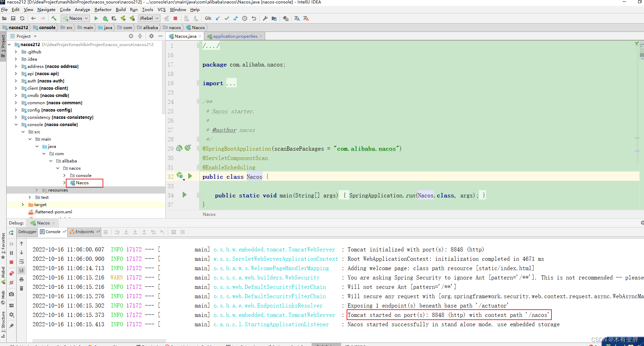
Task: Navigate back with the left arrow
Action: [33, 18]
